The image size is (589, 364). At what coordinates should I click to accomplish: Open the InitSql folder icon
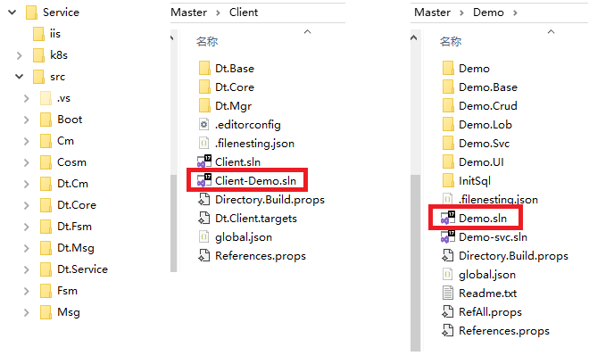click(447, 180)
